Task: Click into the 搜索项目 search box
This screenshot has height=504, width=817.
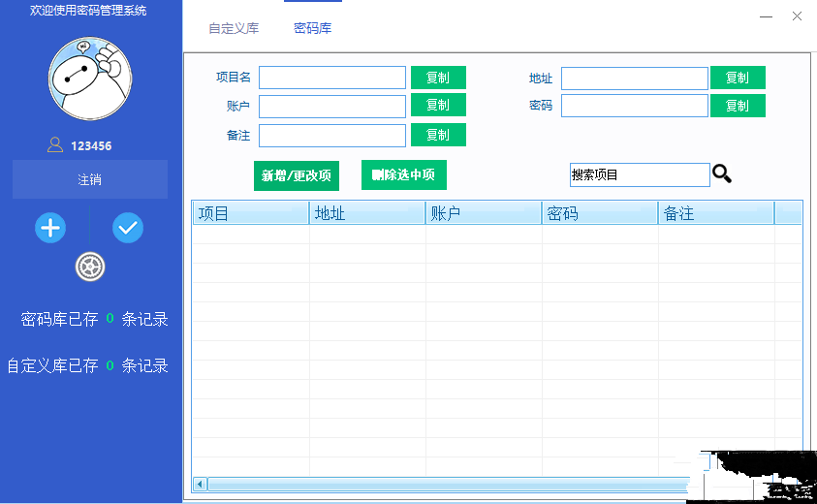Action: [x=640, y=175]
